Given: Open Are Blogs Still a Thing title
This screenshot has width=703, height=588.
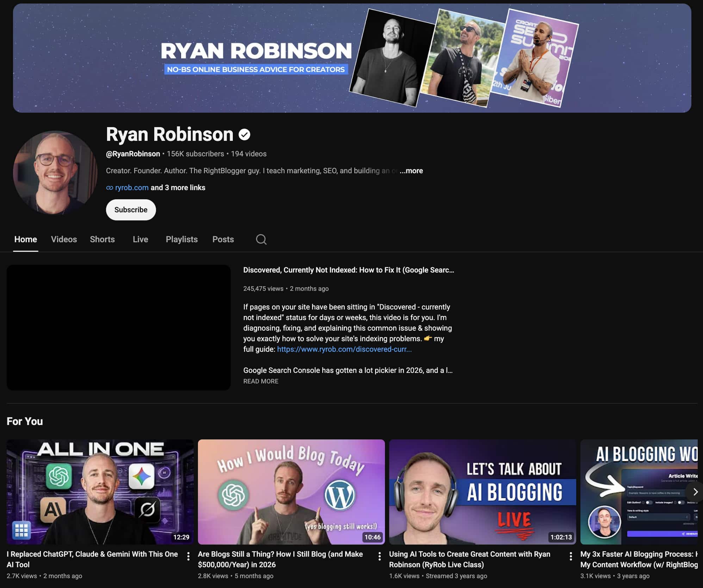Looking at the screenshot, I should [280, 559].
